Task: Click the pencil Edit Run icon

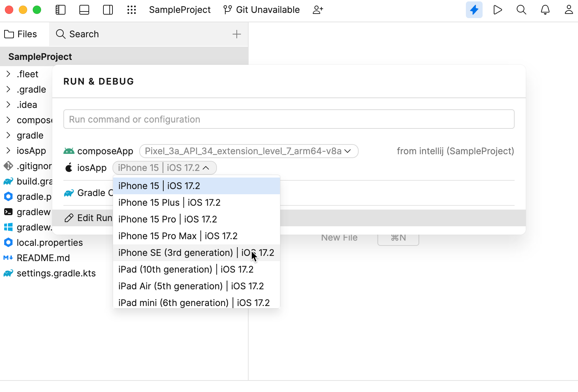Action: (69, 218)
